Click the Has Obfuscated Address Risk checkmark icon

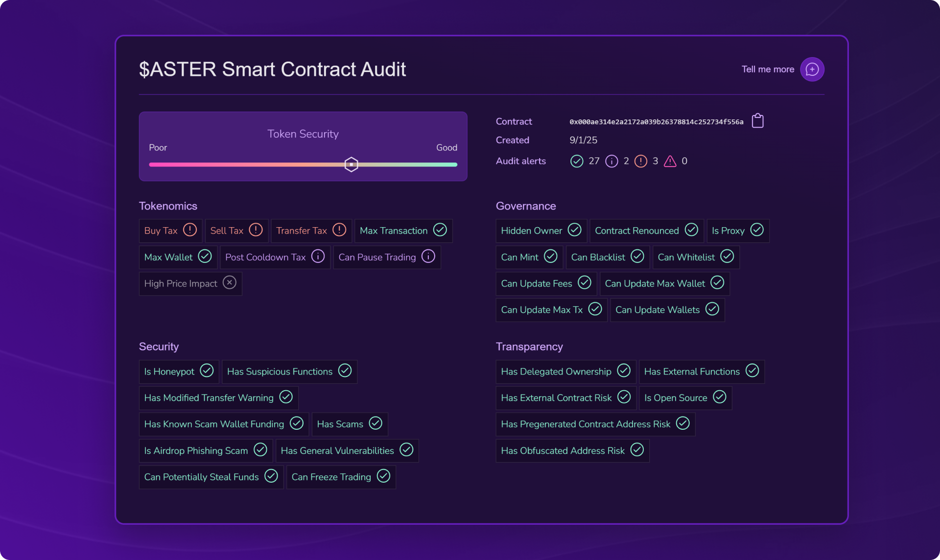(x=637, y=449)
